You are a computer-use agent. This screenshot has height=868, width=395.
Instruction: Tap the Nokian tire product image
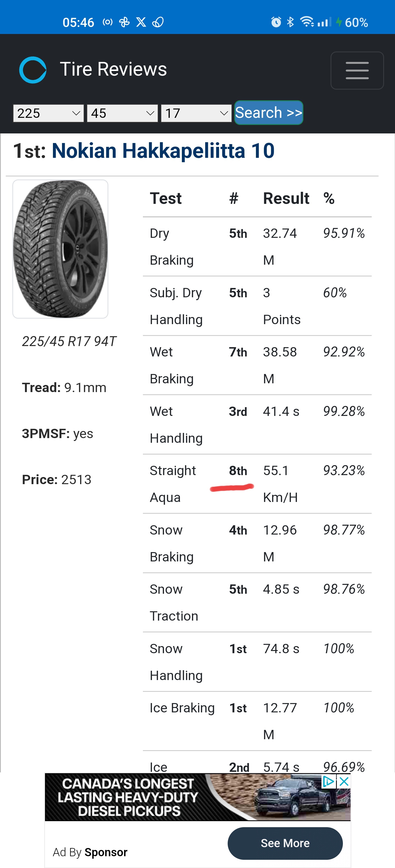point(60,249)
